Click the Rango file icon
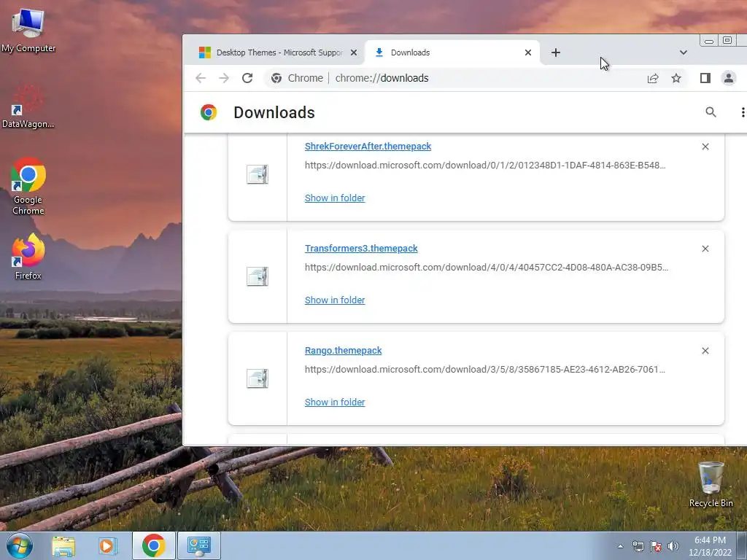The width and height of the screenshot is (747, 560). coord(258,378)
